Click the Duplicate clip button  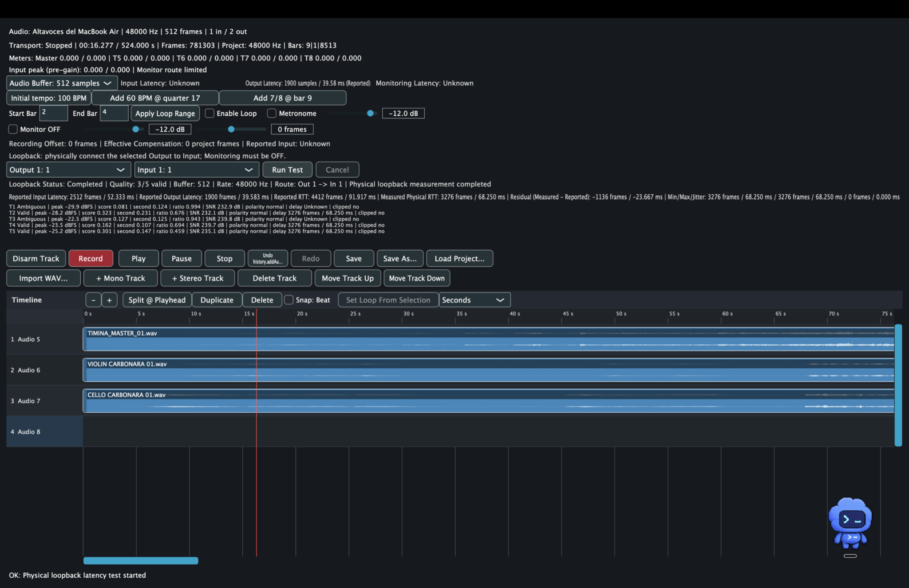tap(217, 300)
